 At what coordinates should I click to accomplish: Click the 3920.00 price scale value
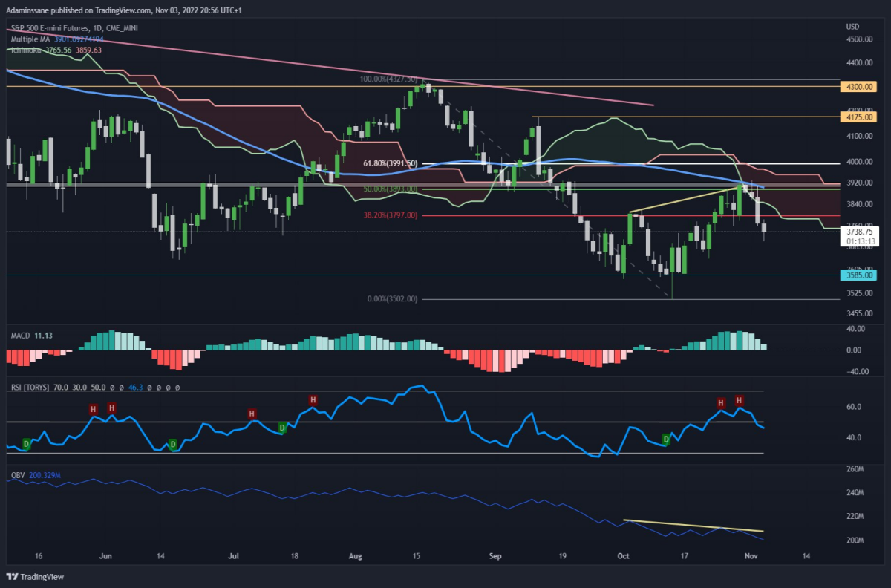861,183
